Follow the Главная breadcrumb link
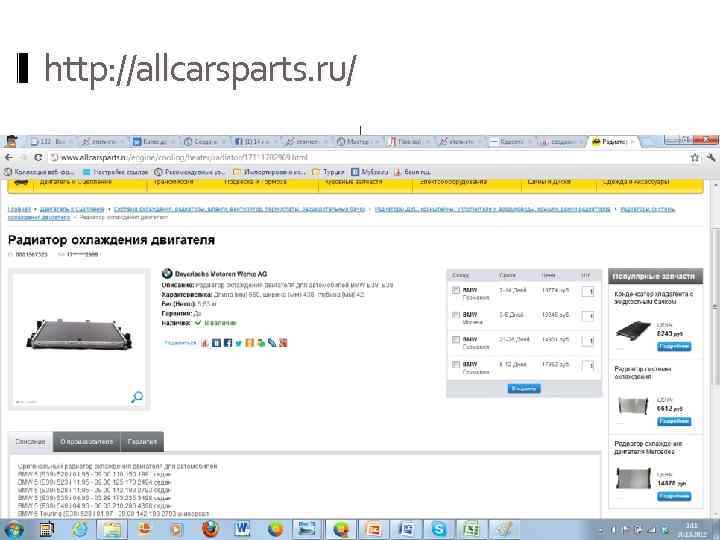This screenshot has width=720, height=540. pos(19,209)
